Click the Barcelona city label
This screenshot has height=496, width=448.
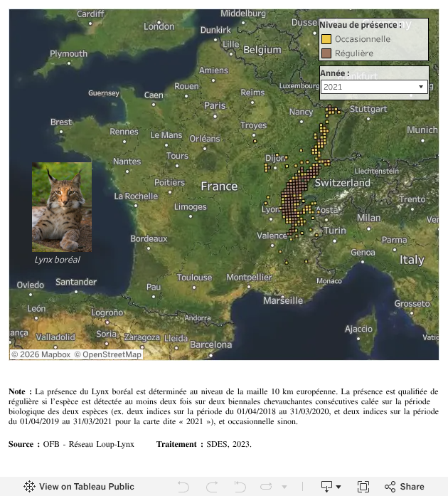[x=210, y=344]
